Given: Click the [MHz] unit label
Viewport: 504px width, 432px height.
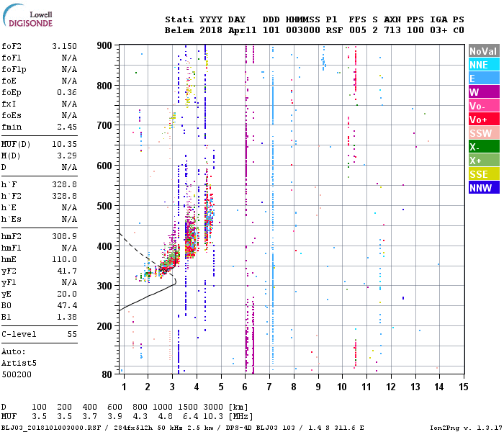Looking at the screenshot, I should (240, 417).
